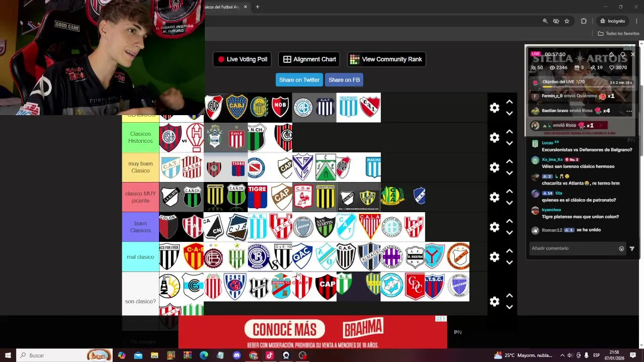Select the Boca Juniors CABJ crest
This screenshot has width=644, height=362.
click(x=236, y=107)
